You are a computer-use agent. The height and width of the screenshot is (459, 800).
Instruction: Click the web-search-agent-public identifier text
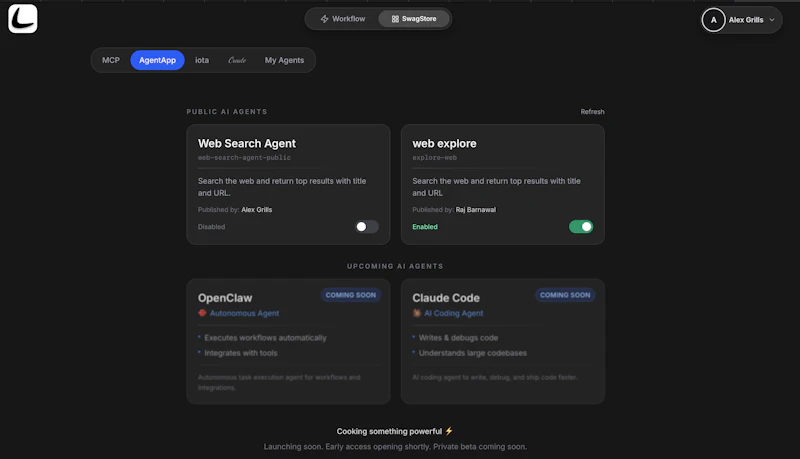(244, 158)
